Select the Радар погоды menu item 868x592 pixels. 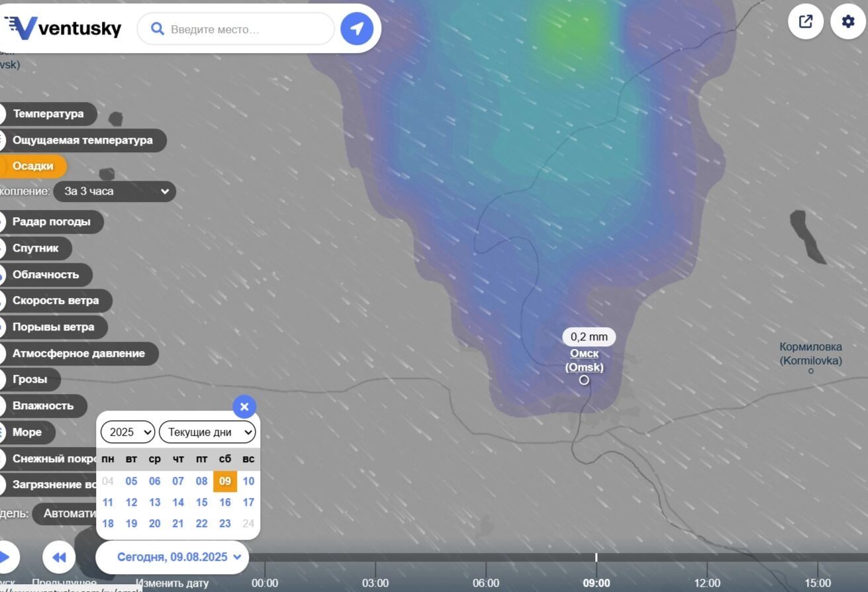52,222
